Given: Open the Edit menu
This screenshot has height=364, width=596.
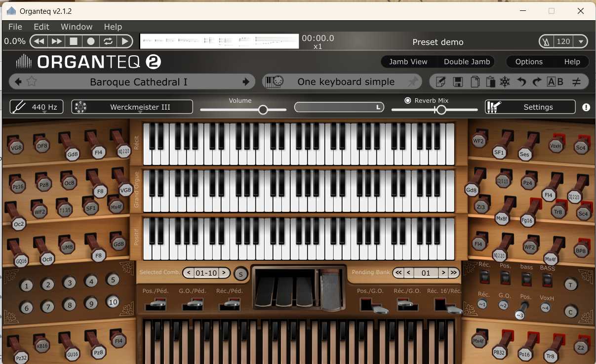Looking at the screenshot, I should click(41, 27).
